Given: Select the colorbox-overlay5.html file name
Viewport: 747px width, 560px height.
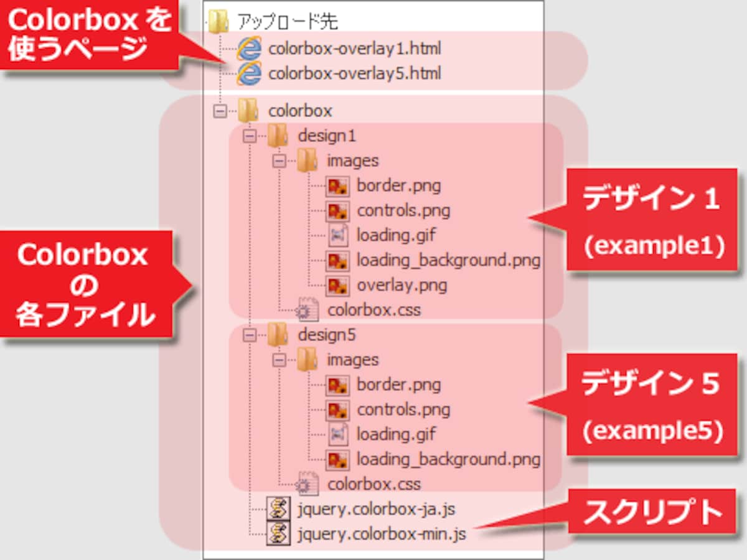Looking at the screenshot, I should (x=355, y=73).
